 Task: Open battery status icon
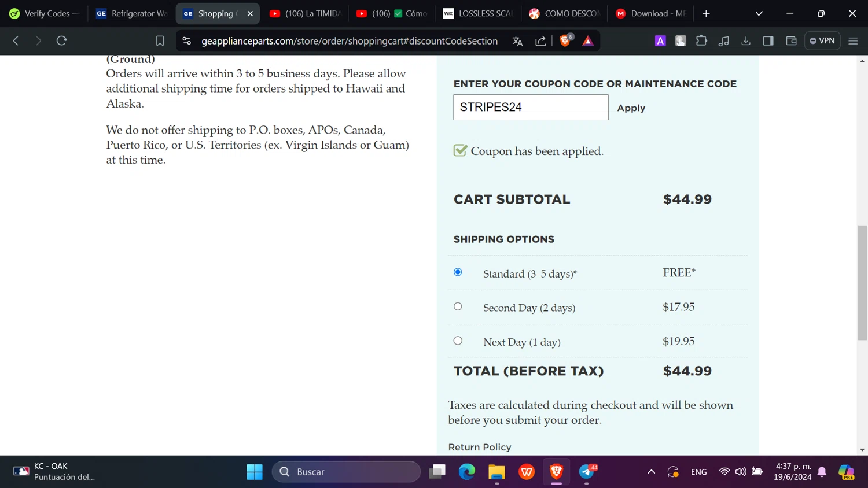tap(757, 472)
